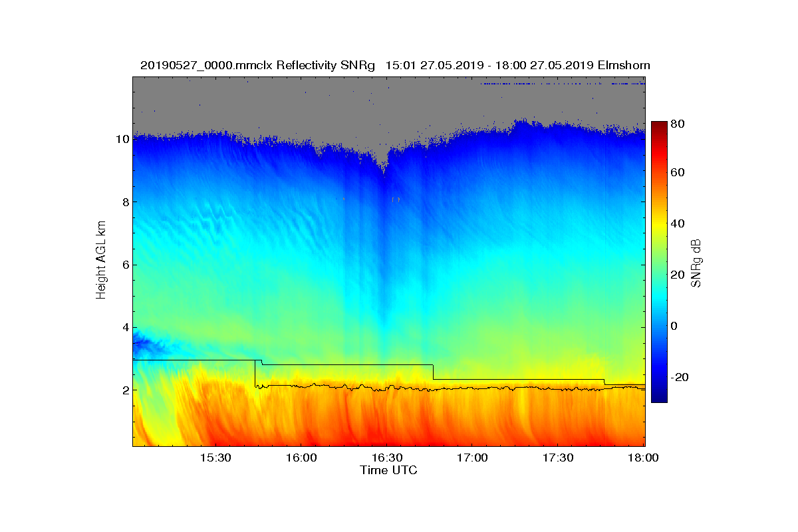Click the 18:00 time tick label
Screen dimensions: 798x532
(x=643, y=458)
